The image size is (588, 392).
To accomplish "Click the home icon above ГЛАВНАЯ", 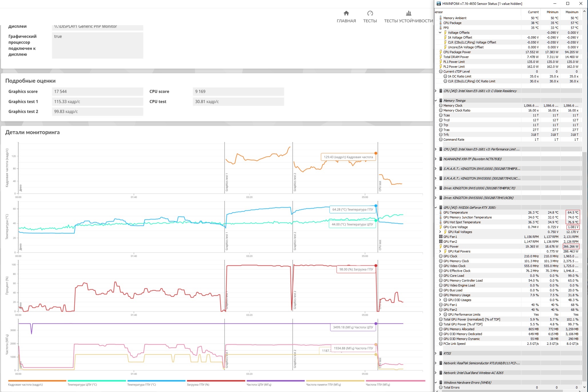I will click(346, 13).
